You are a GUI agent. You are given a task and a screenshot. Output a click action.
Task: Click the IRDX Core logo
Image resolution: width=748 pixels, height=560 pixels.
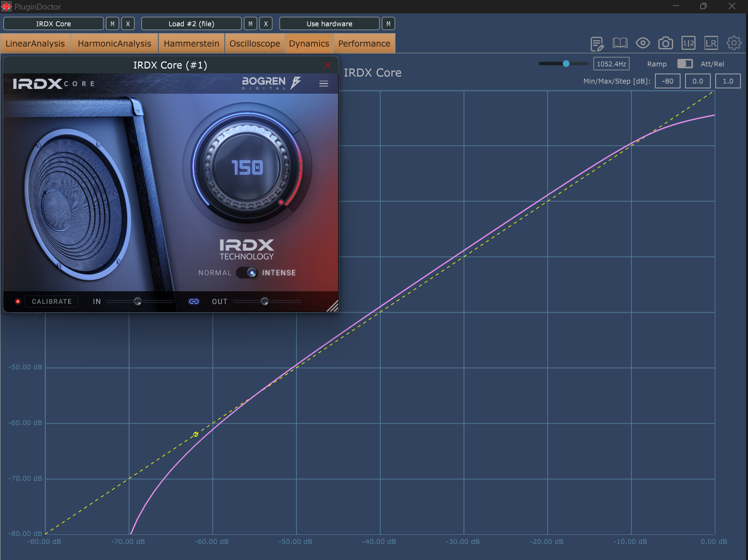[54, 84]
